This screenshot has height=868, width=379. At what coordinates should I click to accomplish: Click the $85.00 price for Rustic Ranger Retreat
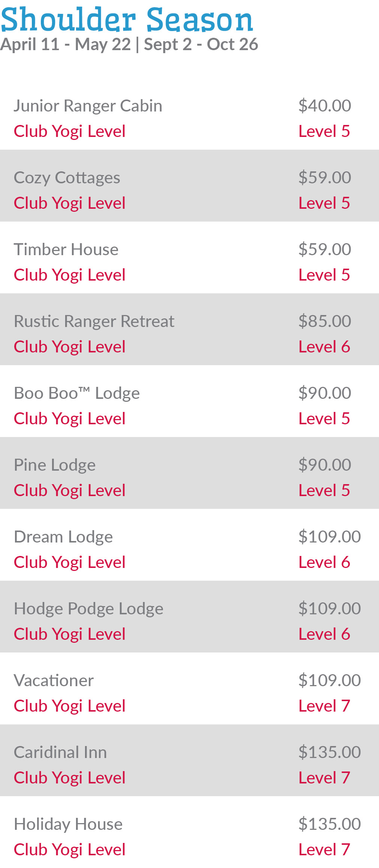click(325, 321)
